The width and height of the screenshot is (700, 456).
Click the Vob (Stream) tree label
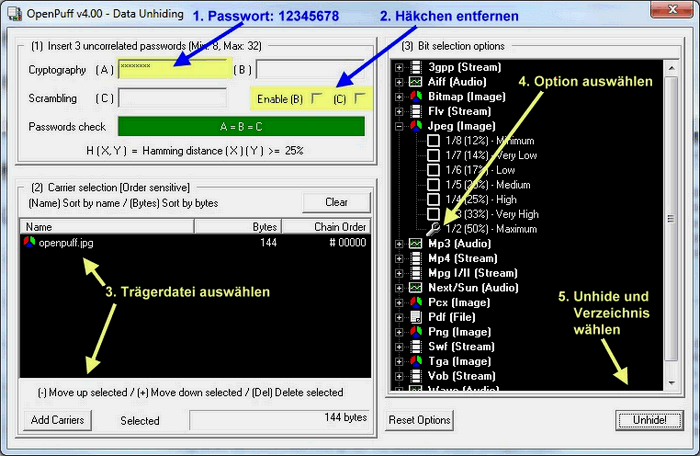(462, 376)
